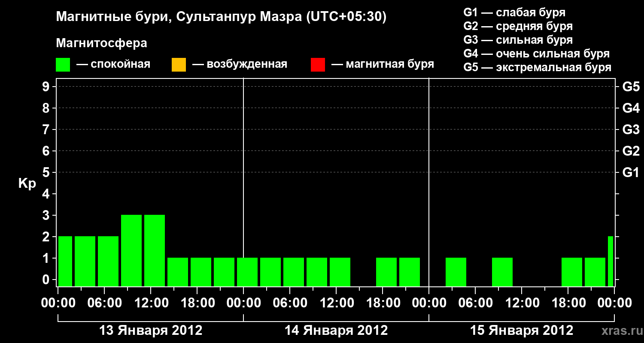Viewport: 644px width, 343px height.
Task: Click the '06:00' tick label of 13 Января
Action: (104, 303)
